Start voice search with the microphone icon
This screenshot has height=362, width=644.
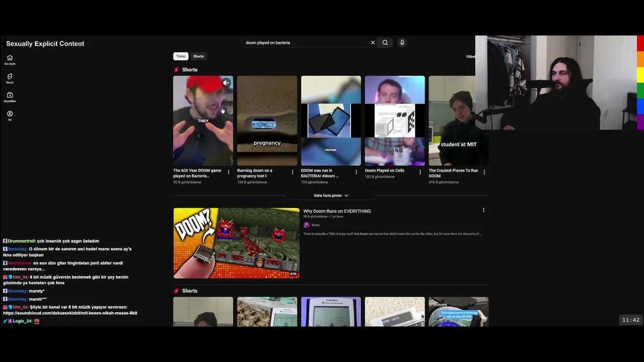tap(402, 43)
